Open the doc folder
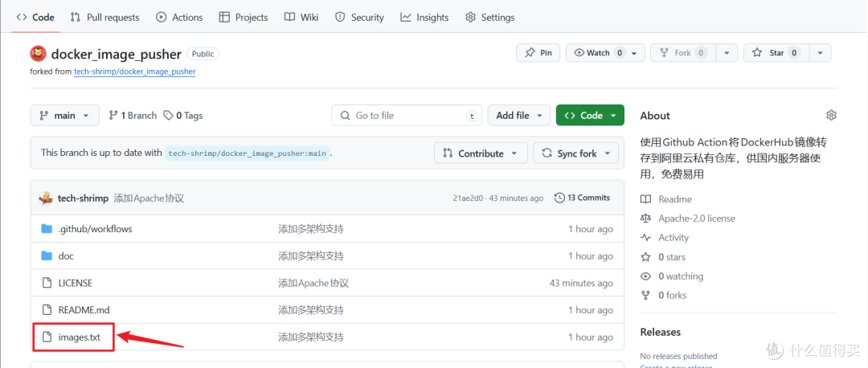The height and width of the screenshot is (368, 868). (66, 256)
